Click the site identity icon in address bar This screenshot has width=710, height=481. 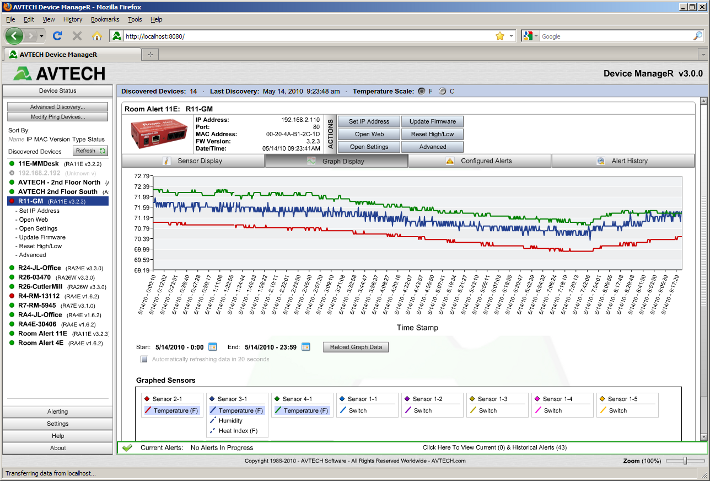tap(117, 36)
